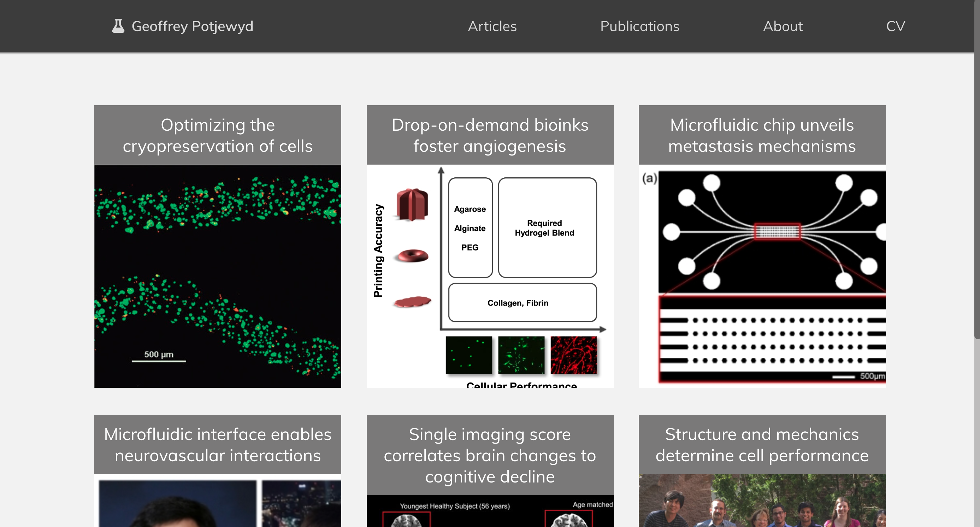Click the group photo under Structure and mechanics

[x=762, y=501]
